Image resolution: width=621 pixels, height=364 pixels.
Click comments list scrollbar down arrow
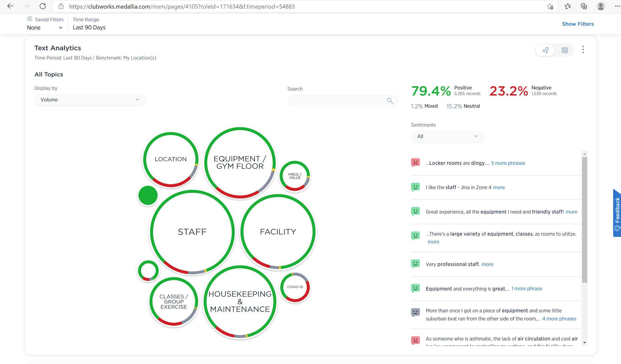(584, 343)
